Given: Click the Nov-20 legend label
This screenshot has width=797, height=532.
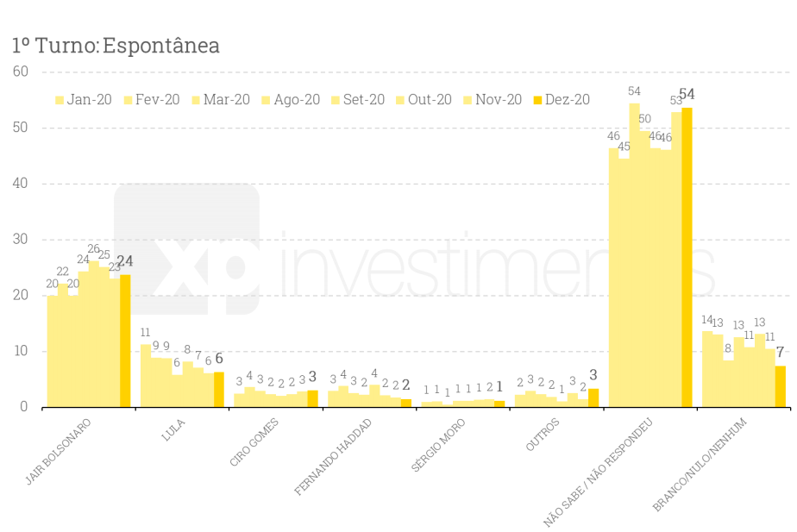Looking at the screenshot, I should (499, 100).
